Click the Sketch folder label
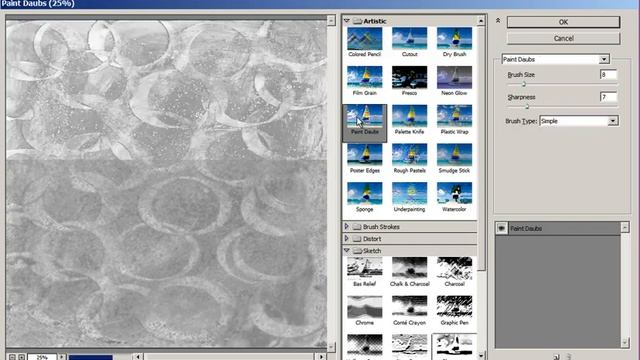This screenshot has height=360, width=640. [x=372, y=251]
